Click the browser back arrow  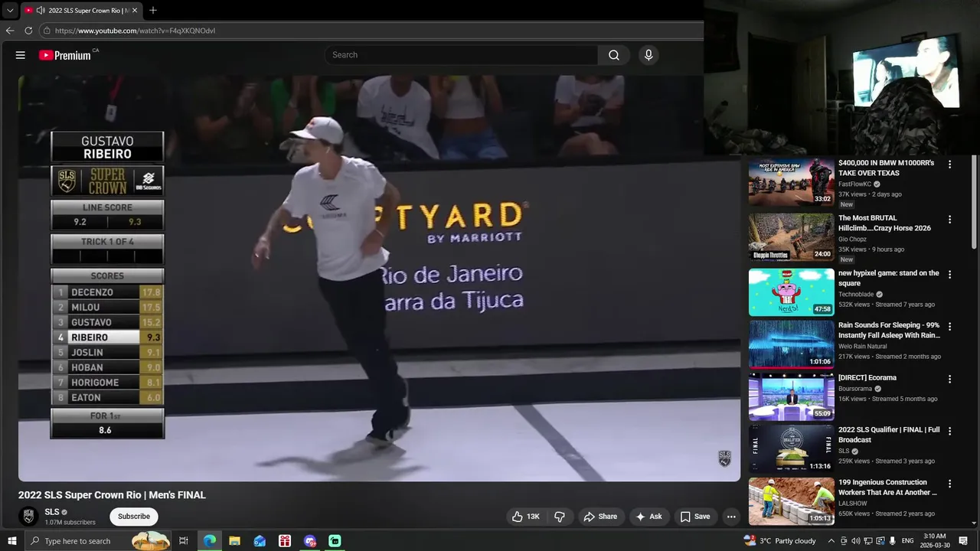10,31
